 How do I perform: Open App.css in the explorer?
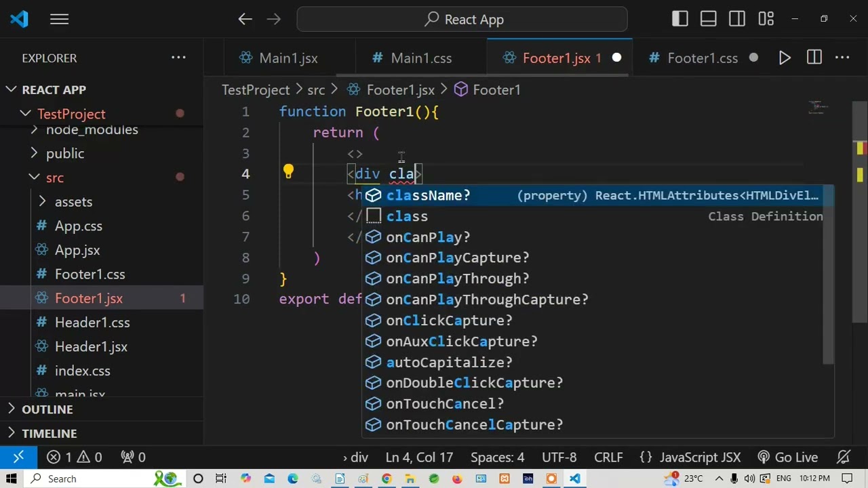click(x=79, y=226)
